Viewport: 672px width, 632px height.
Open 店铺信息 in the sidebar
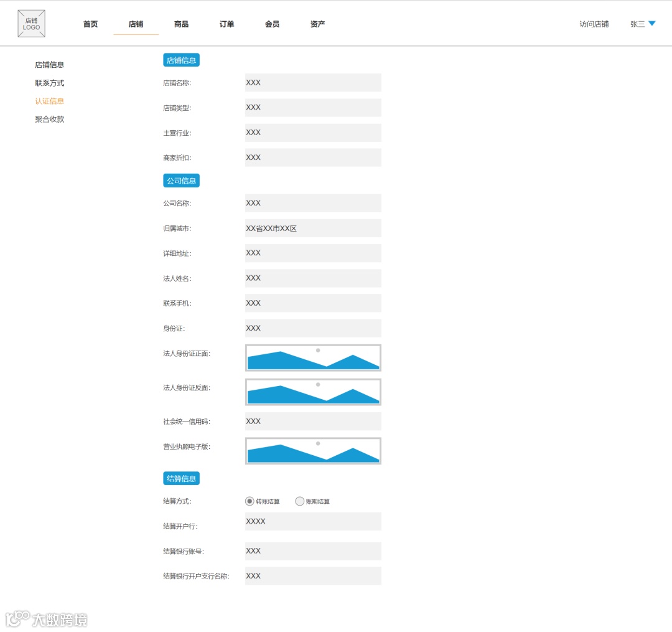50,65
